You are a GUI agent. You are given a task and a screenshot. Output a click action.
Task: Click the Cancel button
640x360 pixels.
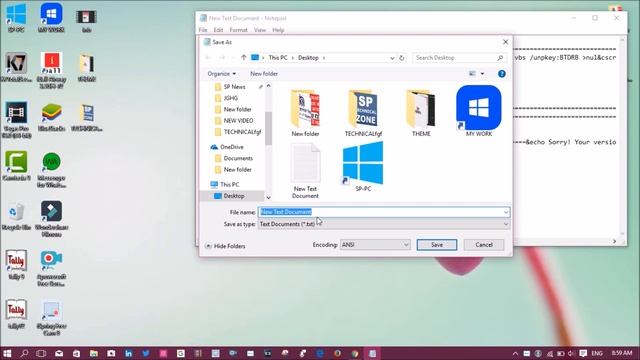click(484, 245)
